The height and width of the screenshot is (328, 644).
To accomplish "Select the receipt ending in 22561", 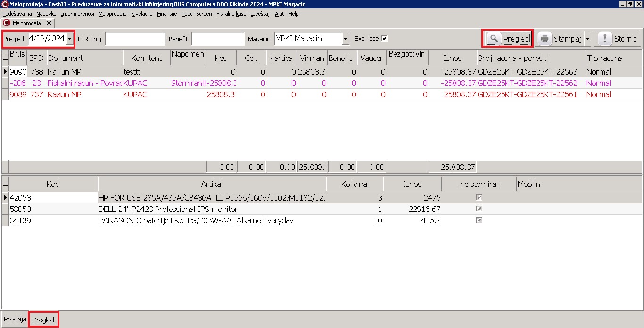I will [322, 94].
